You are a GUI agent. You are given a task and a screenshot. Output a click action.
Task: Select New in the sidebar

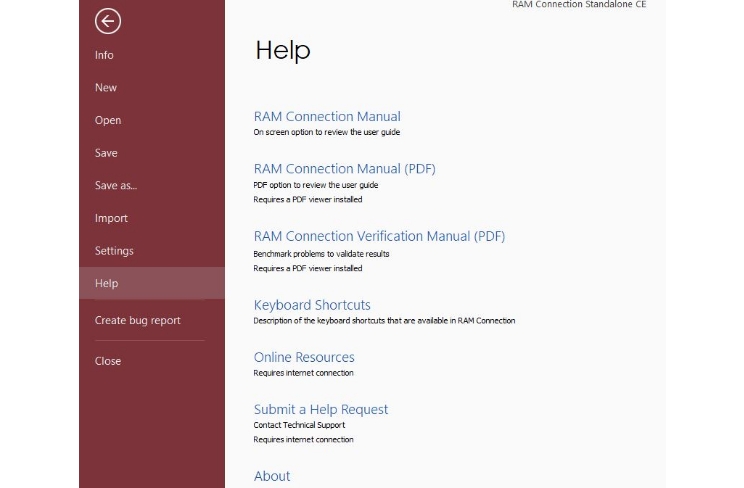106,88
